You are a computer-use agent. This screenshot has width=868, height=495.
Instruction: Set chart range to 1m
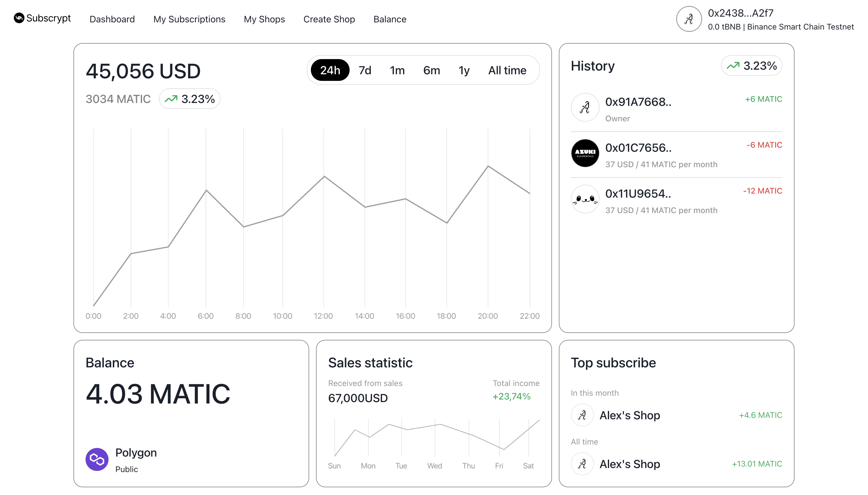[x=397, y=70]
